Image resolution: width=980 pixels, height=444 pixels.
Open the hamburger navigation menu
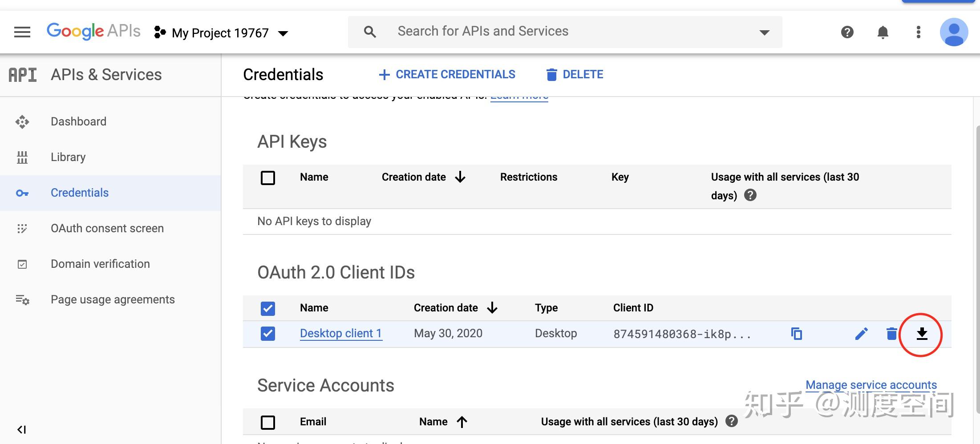pyautogui.click(x=22, y=32)
